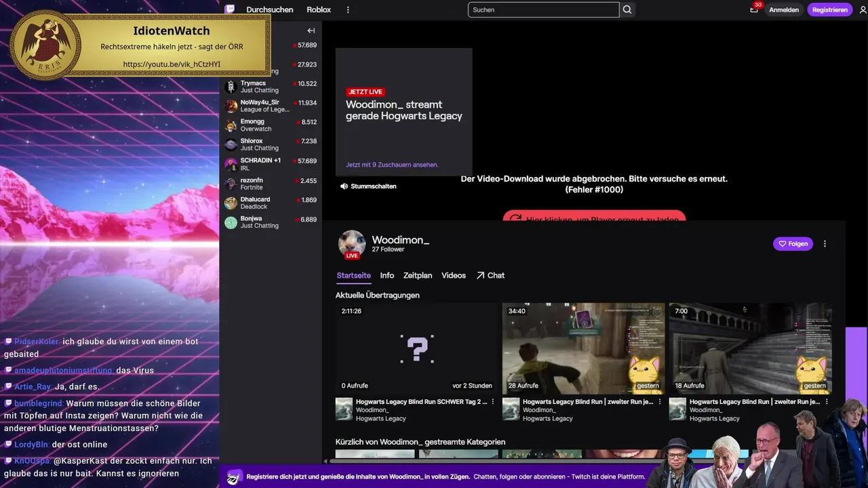Click the 57.689 viewer count at sidebar top
Screen dimensions: 868x488
pyautogui.click(x=305, y=45)
